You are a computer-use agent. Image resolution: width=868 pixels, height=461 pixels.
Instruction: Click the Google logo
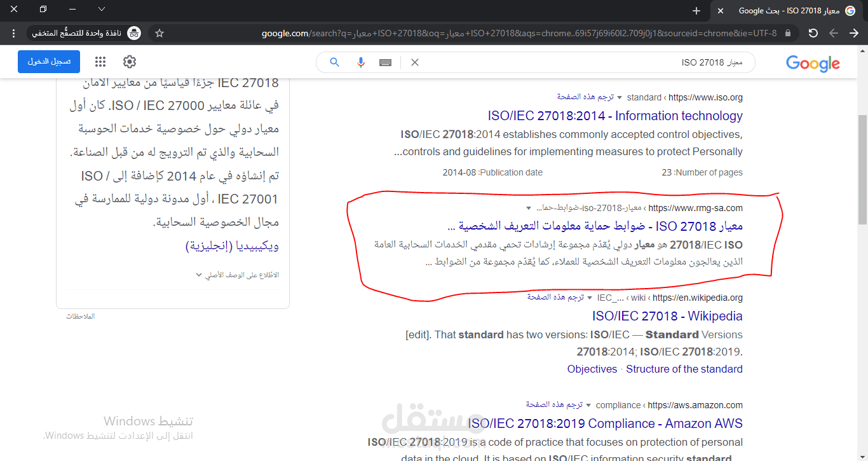click(x=813, y=63)
